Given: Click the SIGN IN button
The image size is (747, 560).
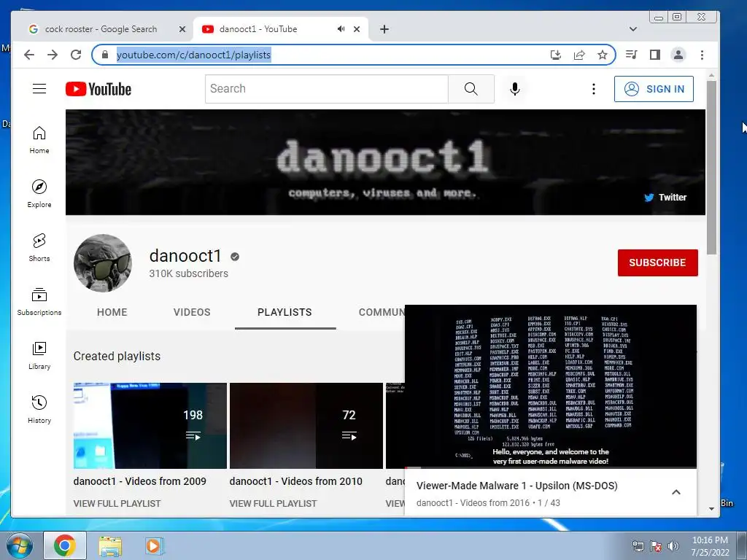Looking at the screenshot, I should pos(654,89).
